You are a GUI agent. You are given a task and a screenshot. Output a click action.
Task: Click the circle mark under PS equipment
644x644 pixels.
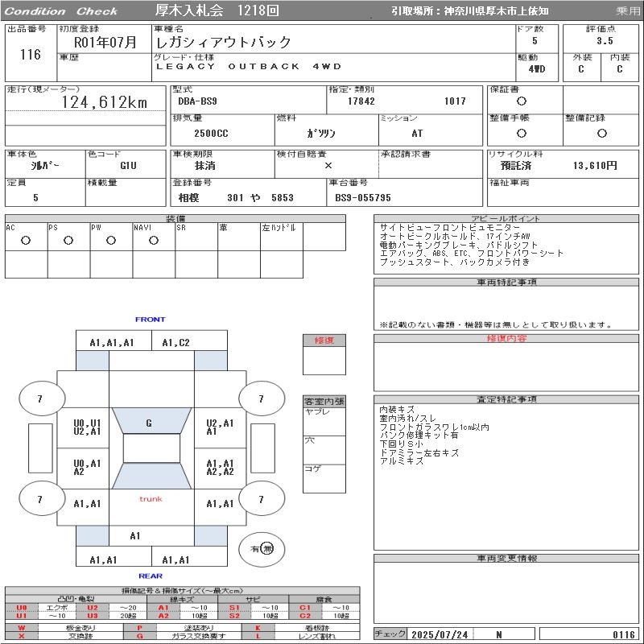click(x=68, y=241)
